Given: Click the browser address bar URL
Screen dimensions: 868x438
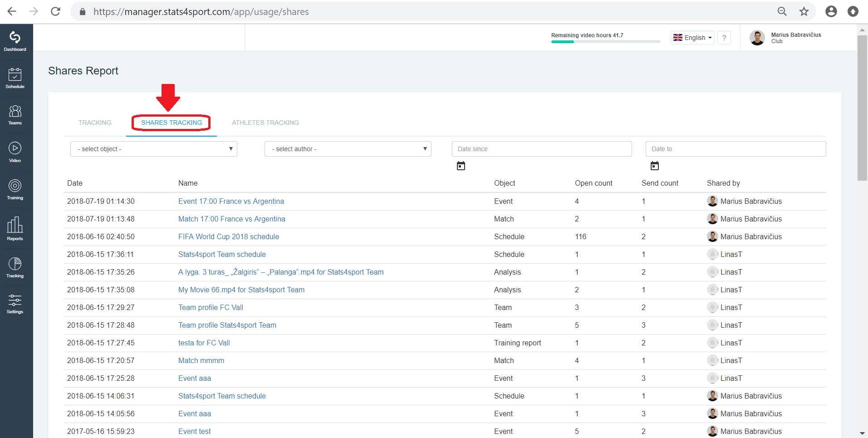Looking at the screenshot, I should [201, 12].
